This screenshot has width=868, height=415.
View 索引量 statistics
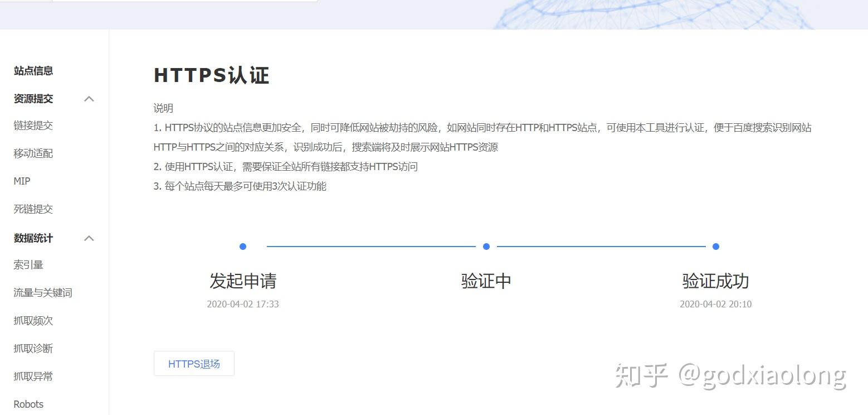tap(28, 264)
